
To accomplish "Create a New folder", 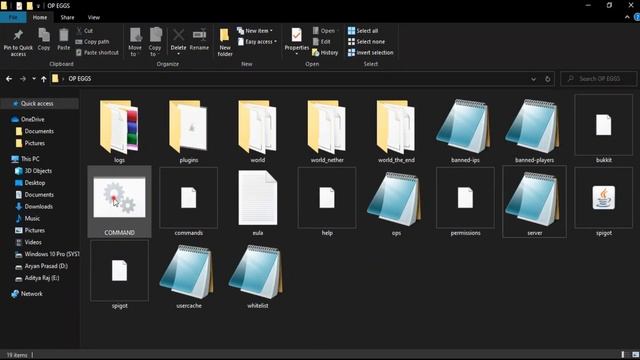I will coord(225,42).
